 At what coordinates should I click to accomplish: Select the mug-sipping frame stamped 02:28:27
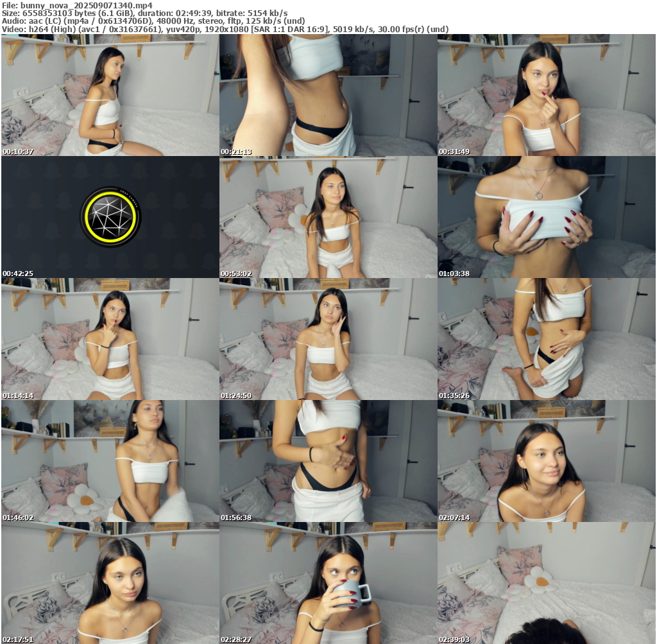(328, 583)
